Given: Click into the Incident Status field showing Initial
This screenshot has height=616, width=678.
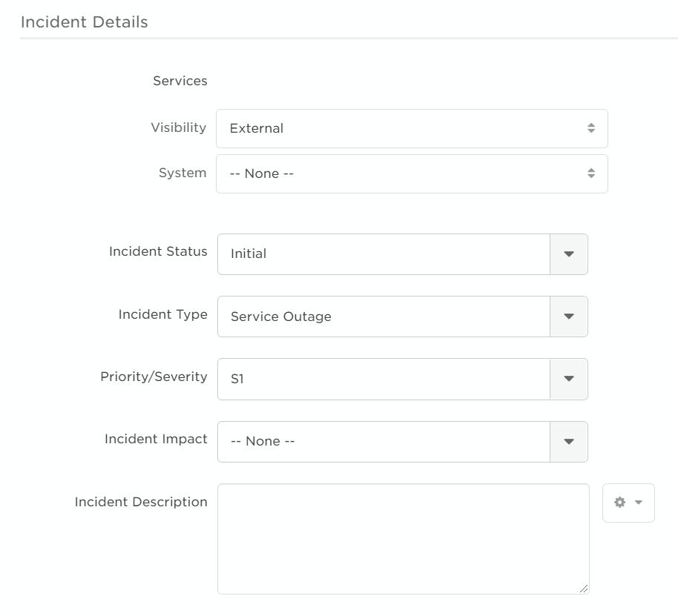Looking at the screenshot, I should pos(384,254).
